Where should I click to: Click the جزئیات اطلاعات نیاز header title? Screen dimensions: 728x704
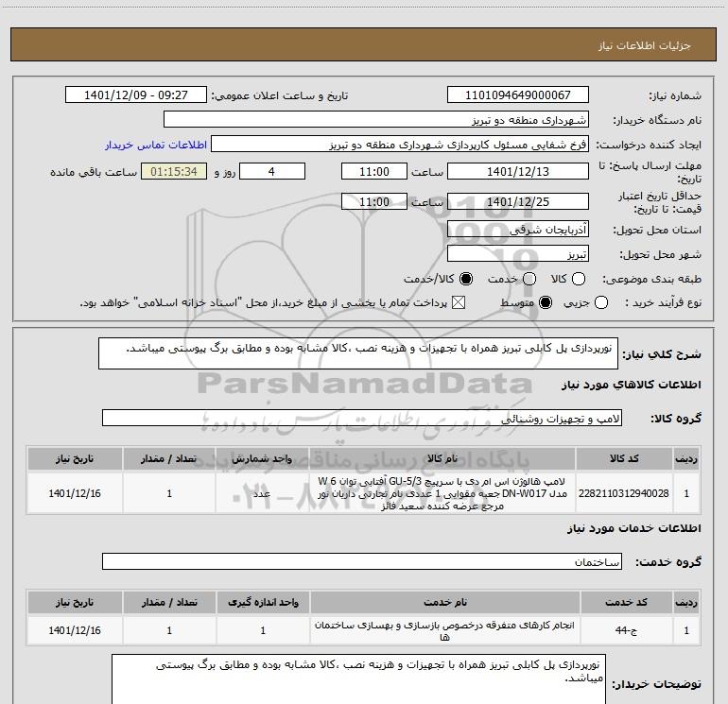coord(645,45)
